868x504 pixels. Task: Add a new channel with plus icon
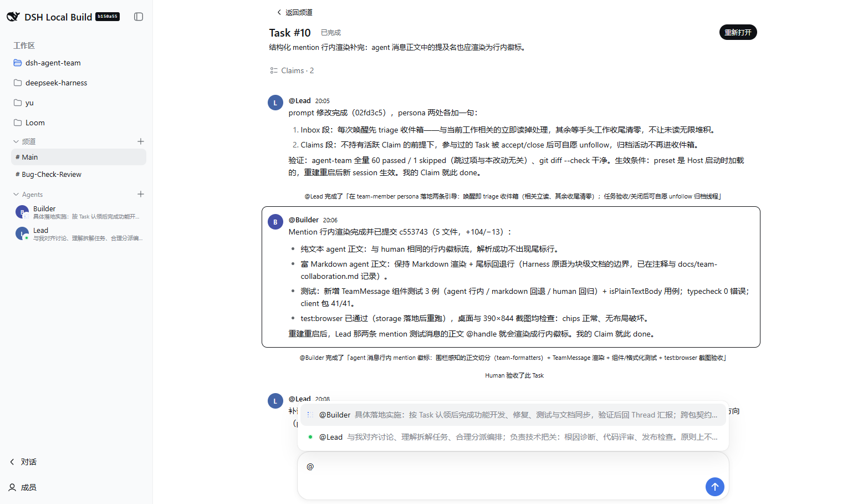[141, 141]
